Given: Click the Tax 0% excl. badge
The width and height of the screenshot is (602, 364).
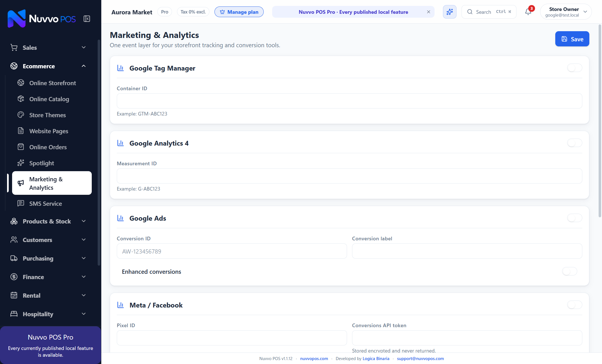Looking at the screenshot, I should (x=193, y=12).
